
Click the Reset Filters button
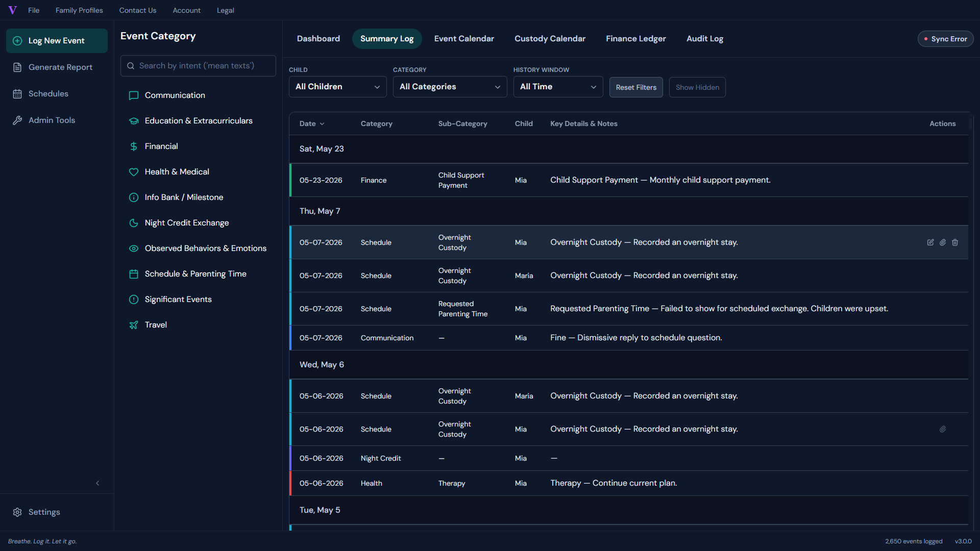pyautogui.click(x=636, y=87)
